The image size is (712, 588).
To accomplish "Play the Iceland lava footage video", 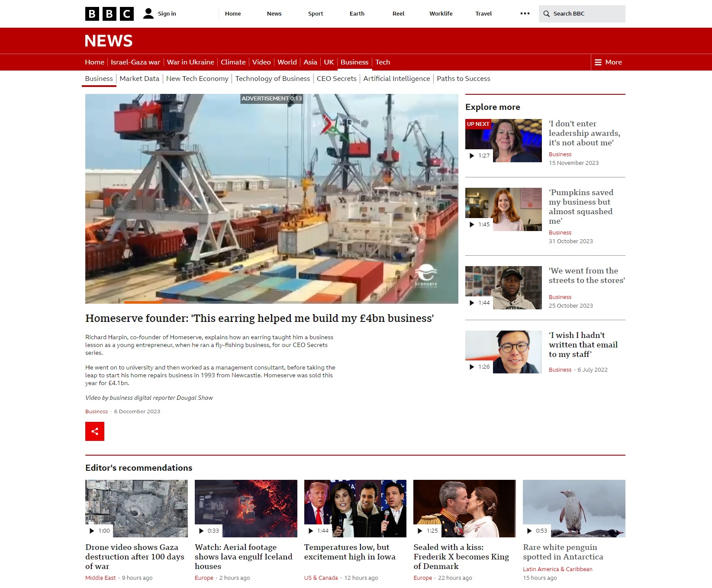I will 245,508.
